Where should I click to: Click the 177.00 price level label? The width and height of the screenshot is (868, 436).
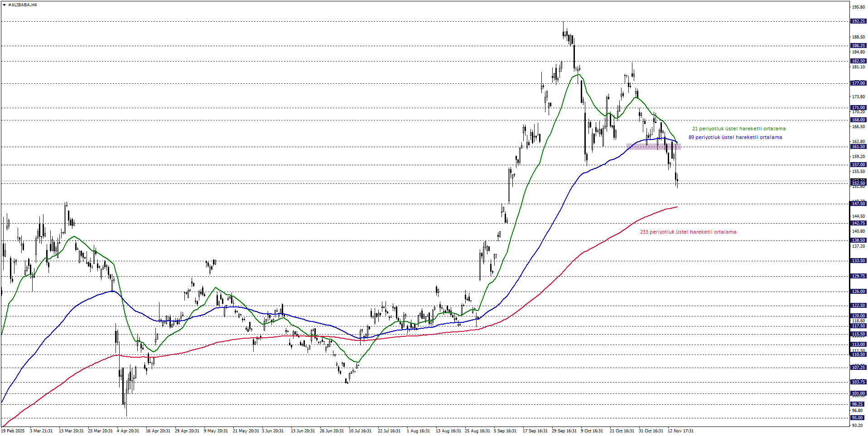(x=858, y=83)
